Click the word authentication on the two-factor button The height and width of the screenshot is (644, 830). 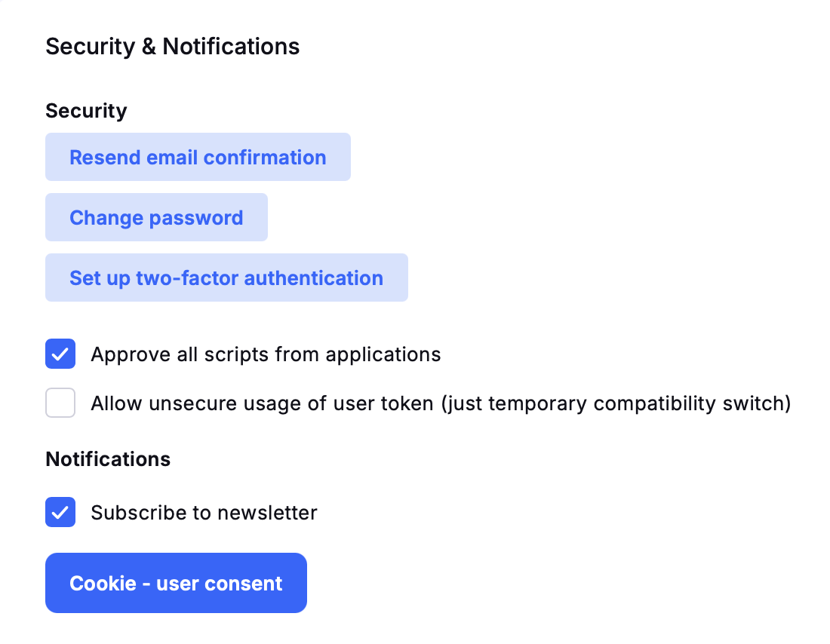(x=313, y=278)
